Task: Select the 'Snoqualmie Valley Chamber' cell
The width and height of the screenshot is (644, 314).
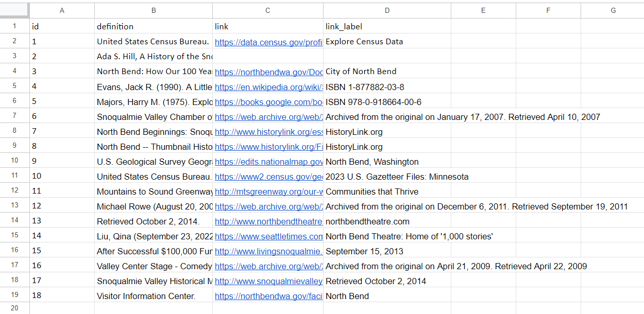Action: click(154, 116)
